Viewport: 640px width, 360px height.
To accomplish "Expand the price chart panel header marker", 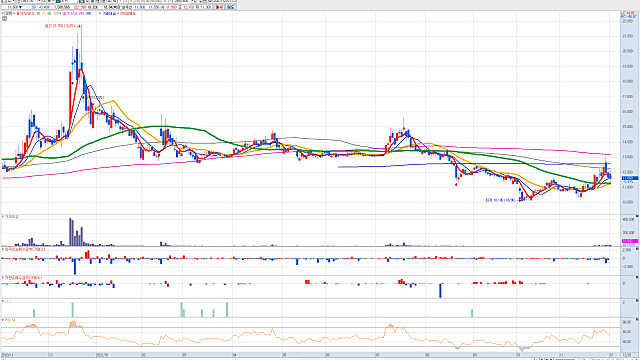I will coord(3,13).
